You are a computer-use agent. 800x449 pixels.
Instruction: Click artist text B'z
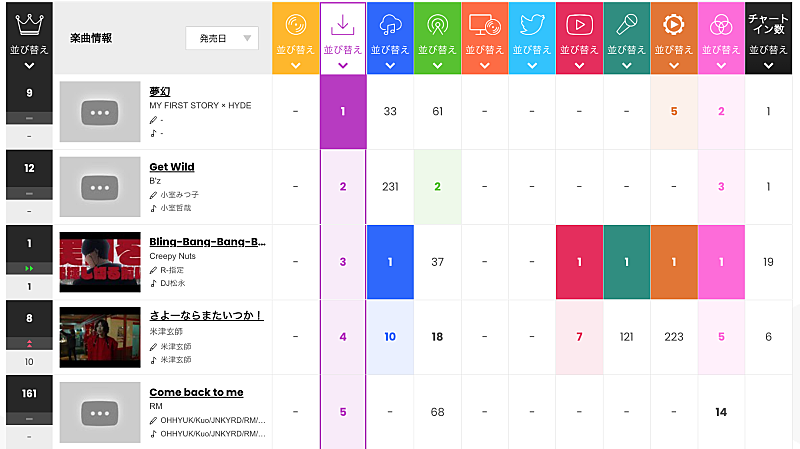pyautogui.click(x=155, y=181)
